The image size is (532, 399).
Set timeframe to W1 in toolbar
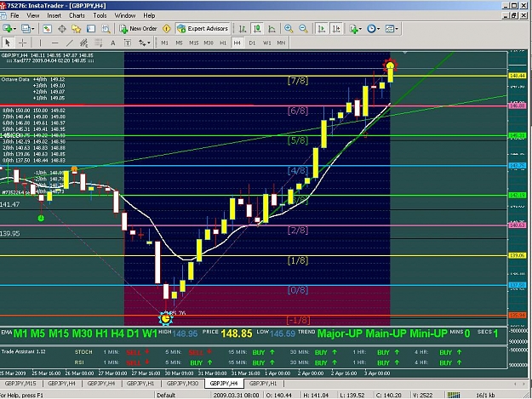click(x=267, y=43)
